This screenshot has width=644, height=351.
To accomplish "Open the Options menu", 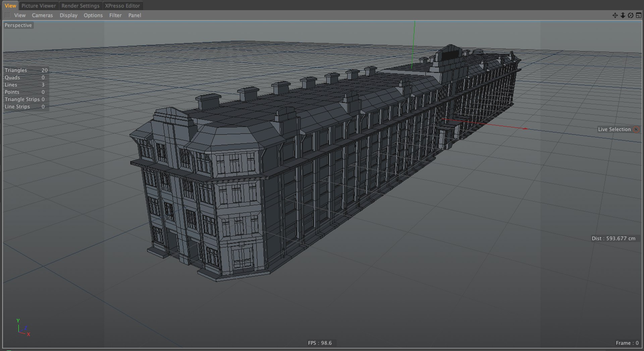I will [93, 15].
